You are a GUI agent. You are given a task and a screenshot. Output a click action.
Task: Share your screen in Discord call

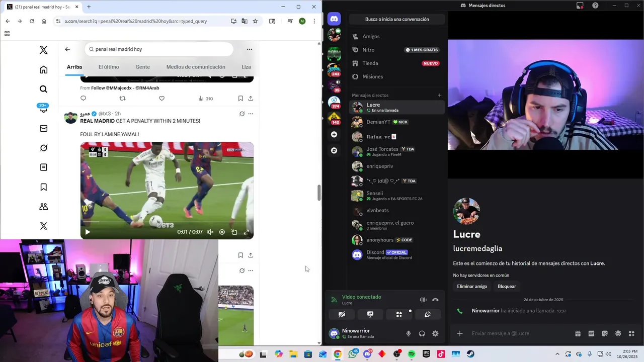pyautogui.click(x=370, y=314)
